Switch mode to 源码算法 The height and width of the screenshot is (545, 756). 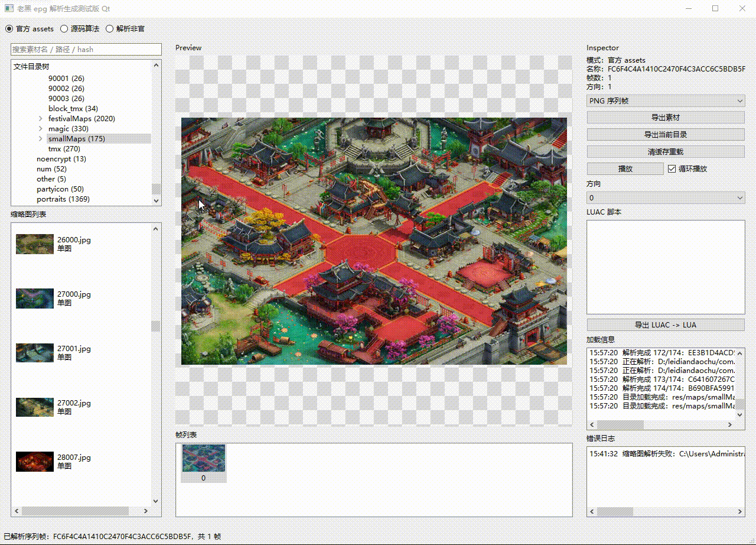(x=80, y=28)
